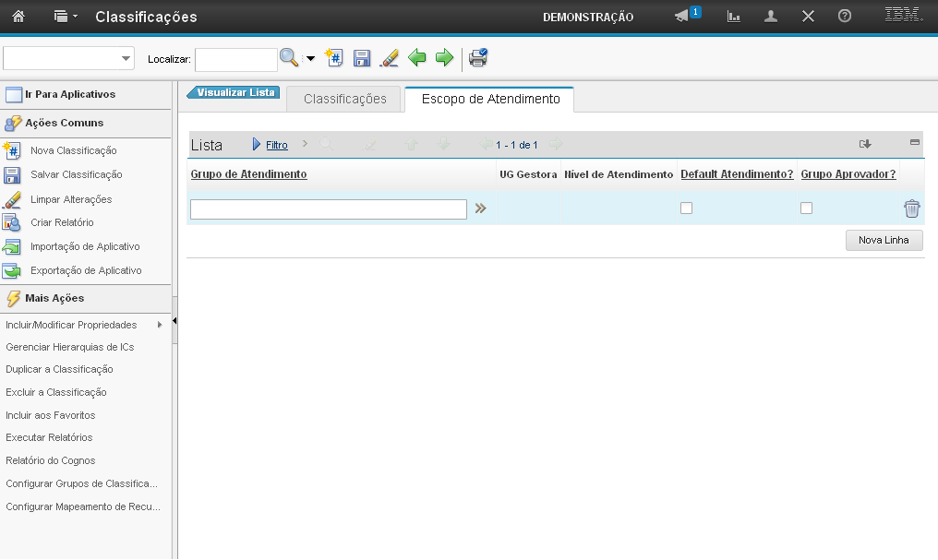
Task: Select the Escopo de Atendimento tab
Action: pos(490,99)
